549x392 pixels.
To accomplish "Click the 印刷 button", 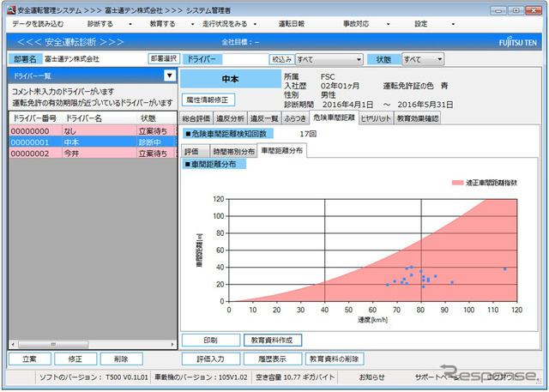I will click(210, 340).
